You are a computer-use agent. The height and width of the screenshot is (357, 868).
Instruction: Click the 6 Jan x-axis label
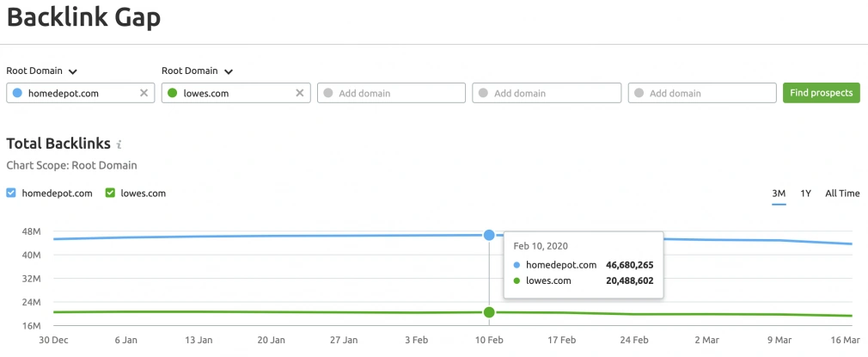point(127,339)
